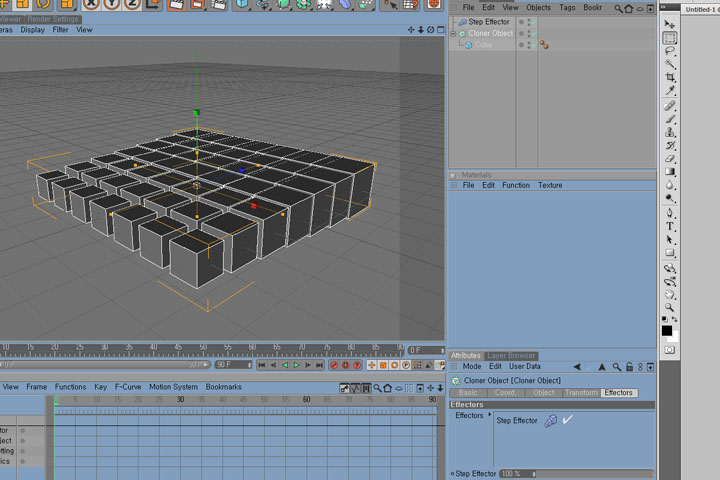Toggle Photoshop Quick Mask mode icon
Viewport: 720px width, 480px height.
coord(670,350)
